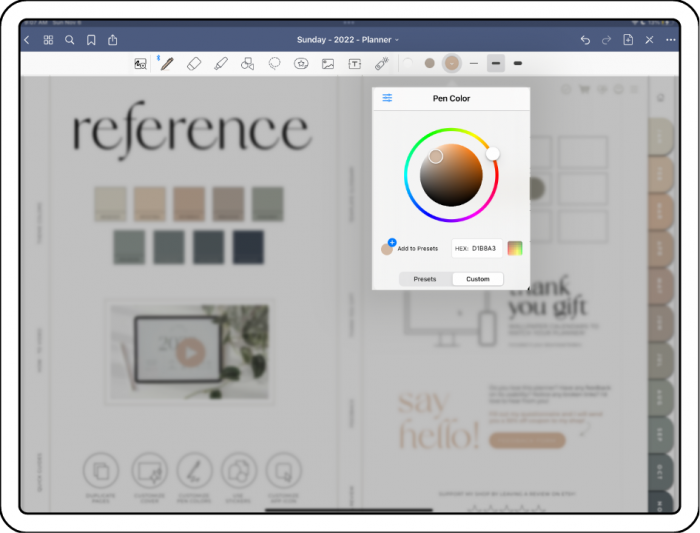
Task: Switch to the Custom tab
Action: (x=478, y=279)
